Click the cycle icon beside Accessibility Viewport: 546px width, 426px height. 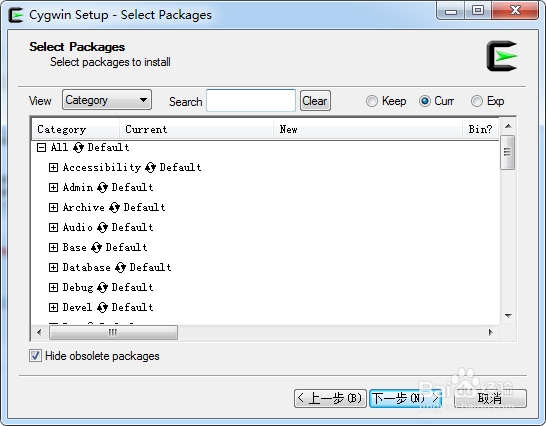click(150, 168)
